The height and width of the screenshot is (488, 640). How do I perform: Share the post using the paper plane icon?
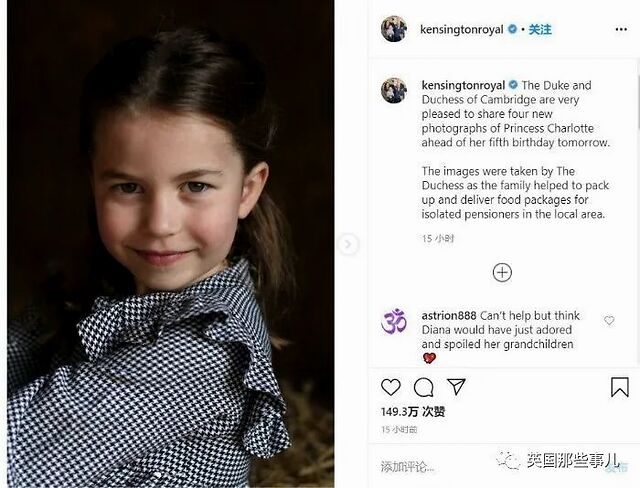[456, 387]
